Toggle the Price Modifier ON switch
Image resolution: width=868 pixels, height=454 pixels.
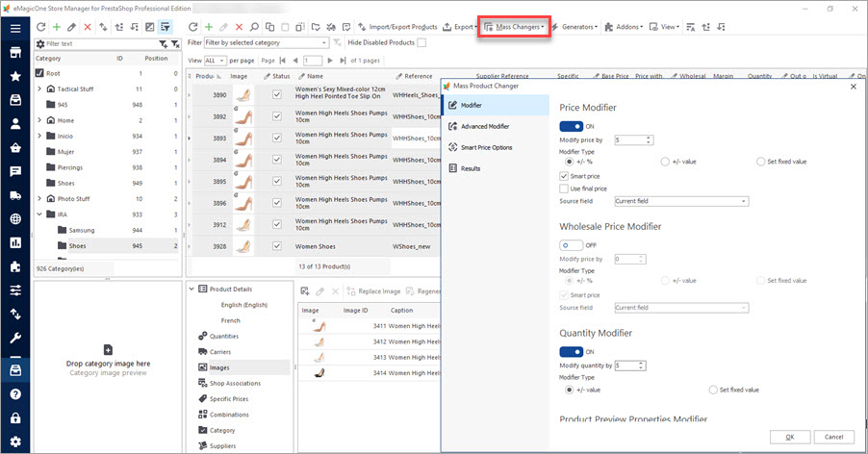click(x=571, y=127)
